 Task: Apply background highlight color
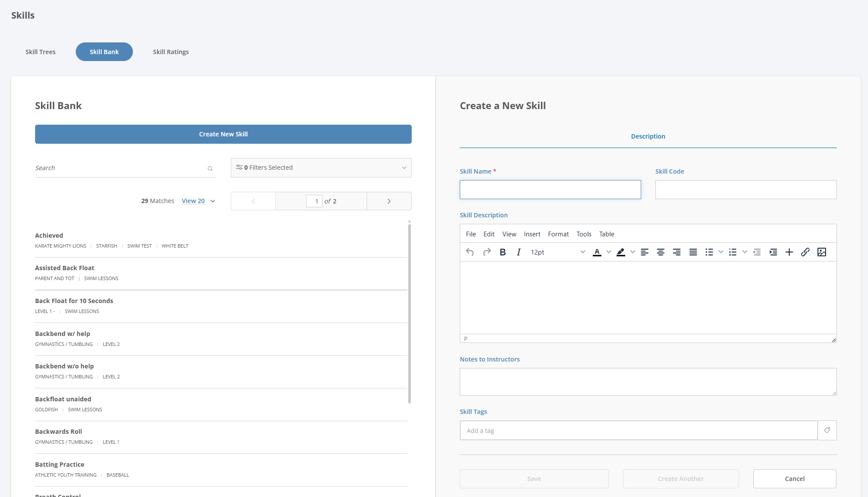click(621, 252)
